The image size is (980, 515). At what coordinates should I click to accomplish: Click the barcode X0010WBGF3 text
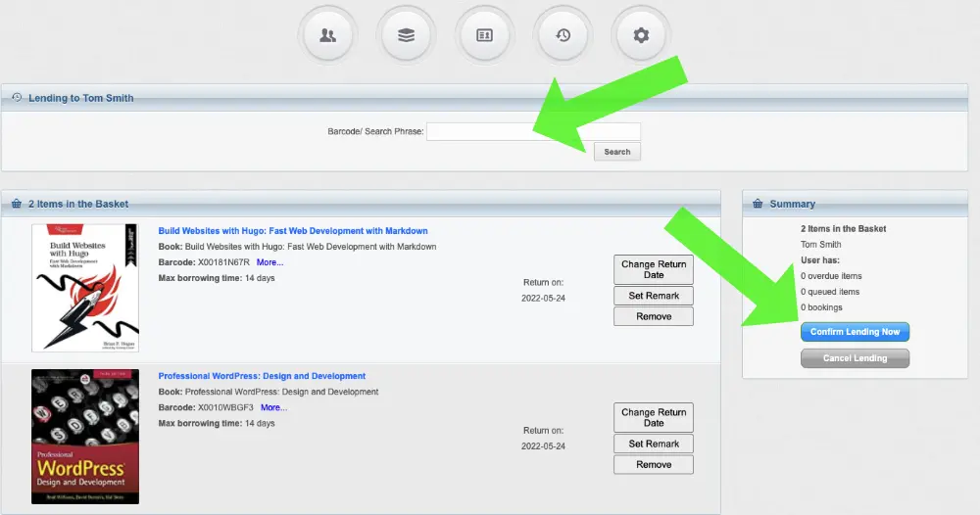click(225, 407)
